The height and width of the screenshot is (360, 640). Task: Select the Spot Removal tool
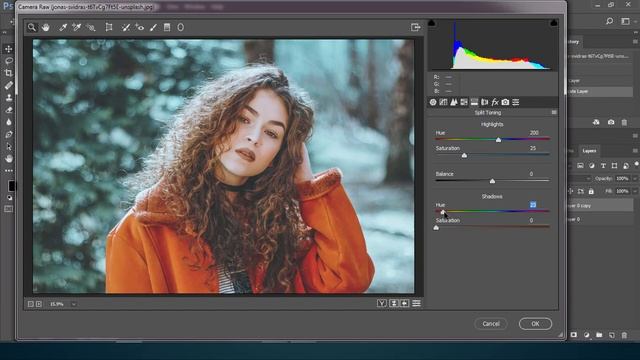(x=126, y=27)
